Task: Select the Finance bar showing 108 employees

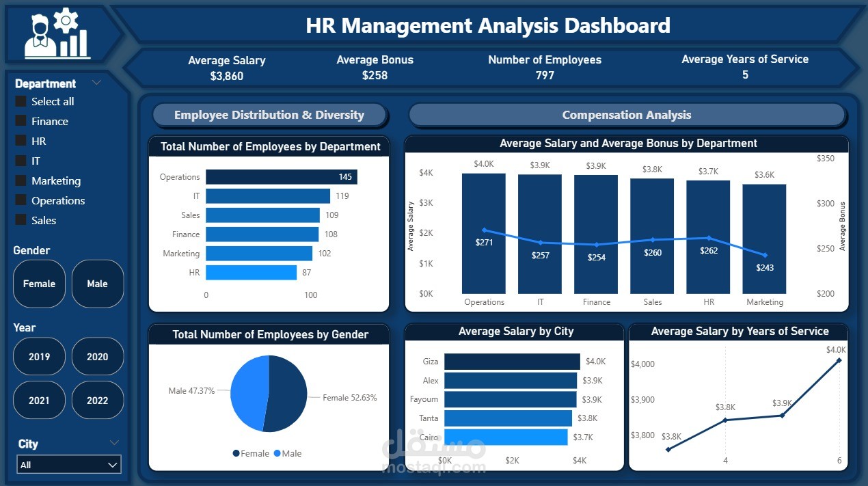Action: point(262,234)
